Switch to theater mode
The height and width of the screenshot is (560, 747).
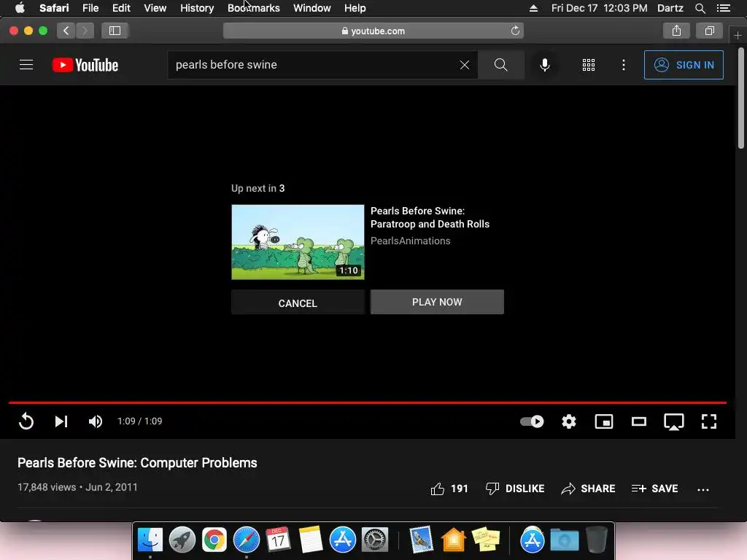639,421
